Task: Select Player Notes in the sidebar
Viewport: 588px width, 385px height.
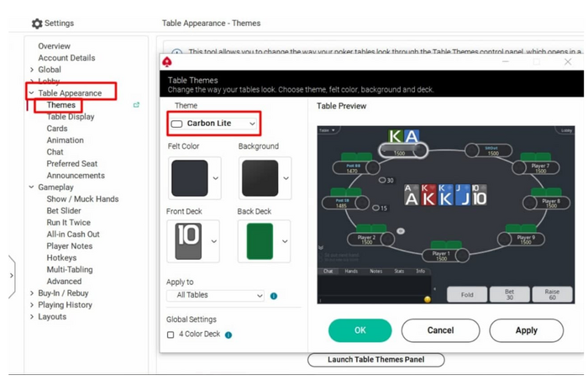Action: (x=70, y=246)
